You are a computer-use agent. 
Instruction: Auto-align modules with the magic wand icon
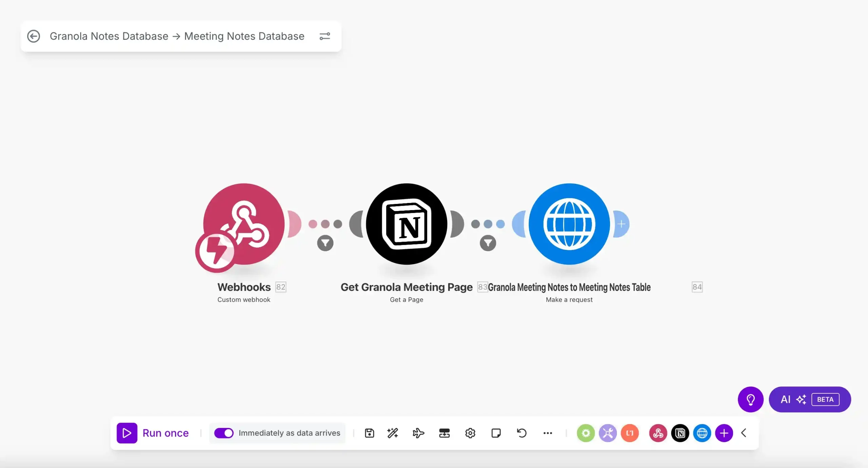click(x=393, y=433)
